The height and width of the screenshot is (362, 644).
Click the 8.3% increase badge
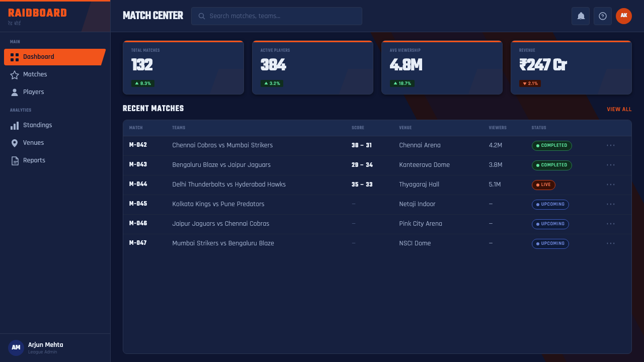tap(143, 83)
